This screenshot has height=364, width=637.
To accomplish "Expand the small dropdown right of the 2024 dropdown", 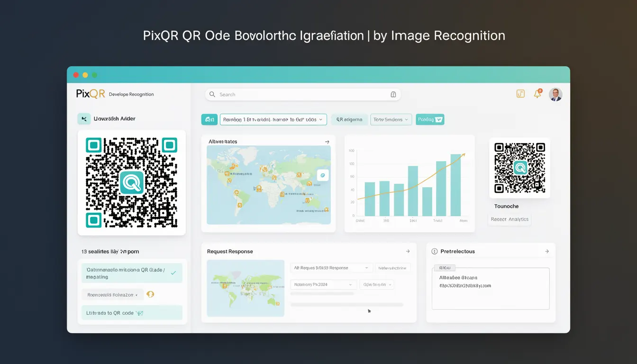I will tap(377, 284).
